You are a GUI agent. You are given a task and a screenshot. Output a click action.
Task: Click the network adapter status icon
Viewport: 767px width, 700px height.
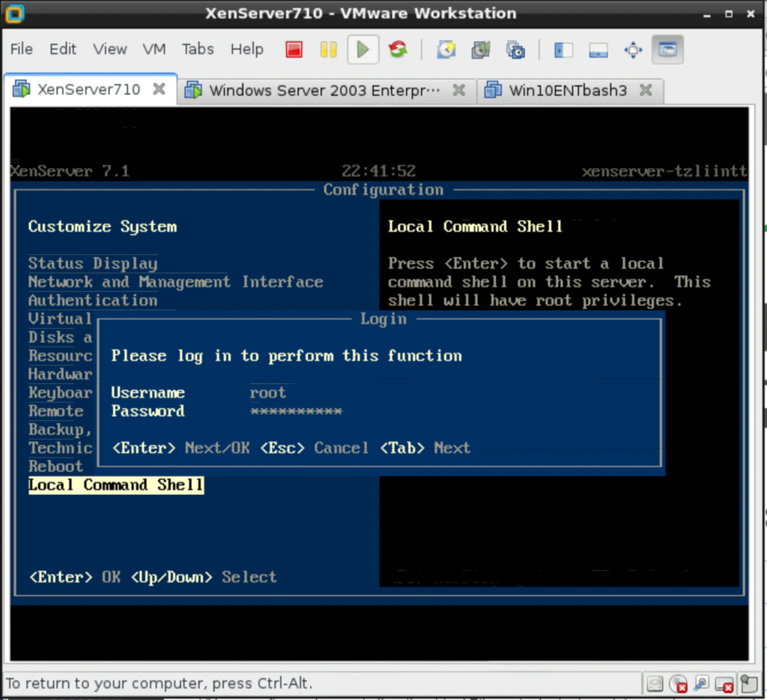[x=701, y=684]
